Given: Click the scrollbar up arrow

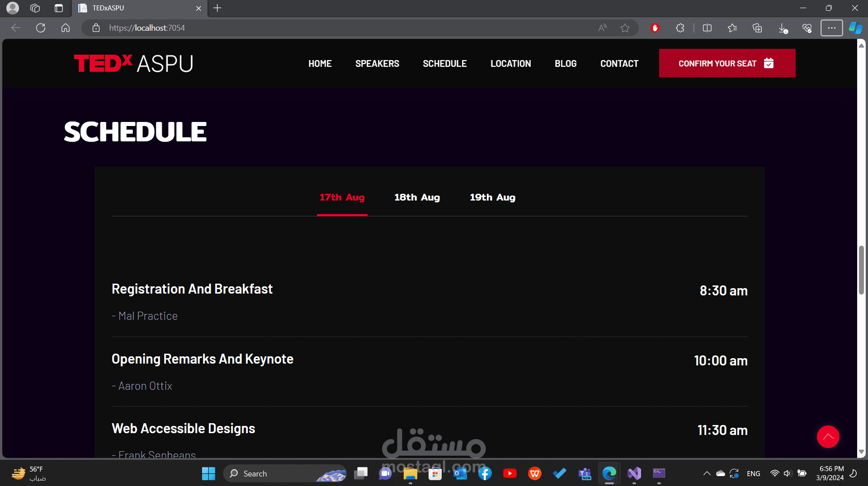Looking at the screenshot, I should (x=861, y=45).
